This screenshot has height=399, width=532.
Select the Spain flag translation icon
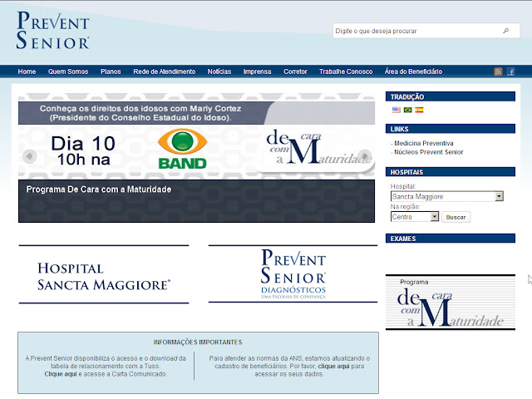click(419, 110)
